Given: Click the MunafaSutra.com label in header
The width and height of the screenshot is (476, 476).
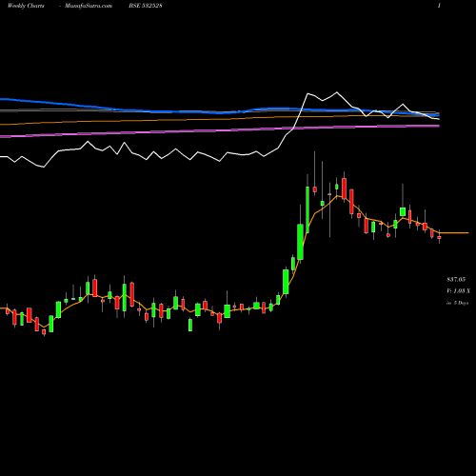Looking at the screenshot, I should coord(89,6).
